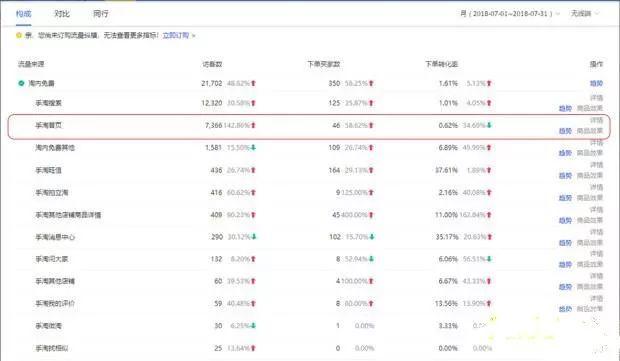The width and height of the screenshot is (620, 361).
Task: Open the month date range dropdown 2018-07-01~2018-07-31
Action: (510, 13)
